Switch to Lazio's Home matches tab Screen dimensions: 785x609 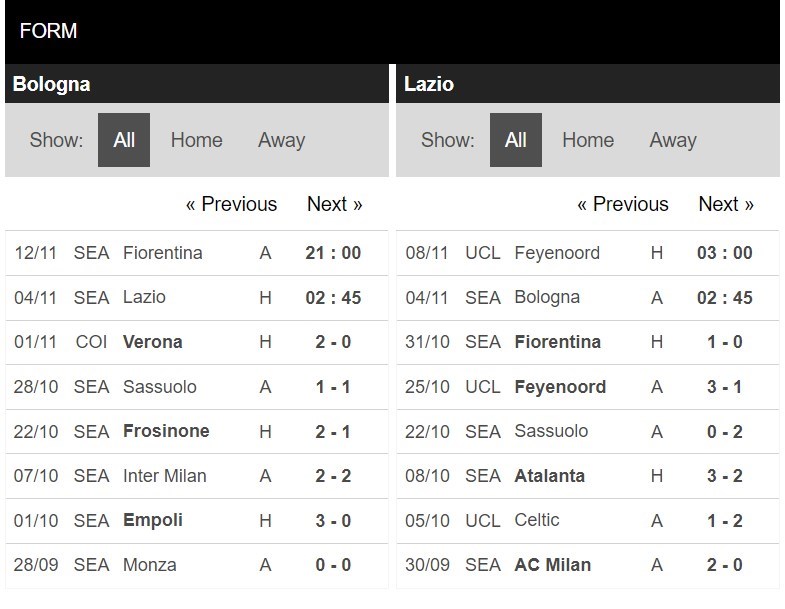pos(587,140)
